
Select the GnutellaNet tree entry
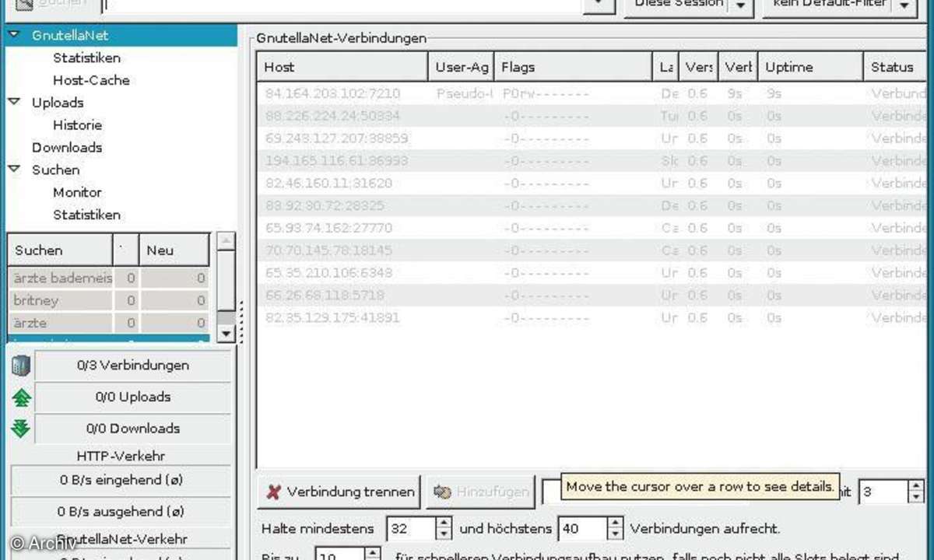coord(70,35)
